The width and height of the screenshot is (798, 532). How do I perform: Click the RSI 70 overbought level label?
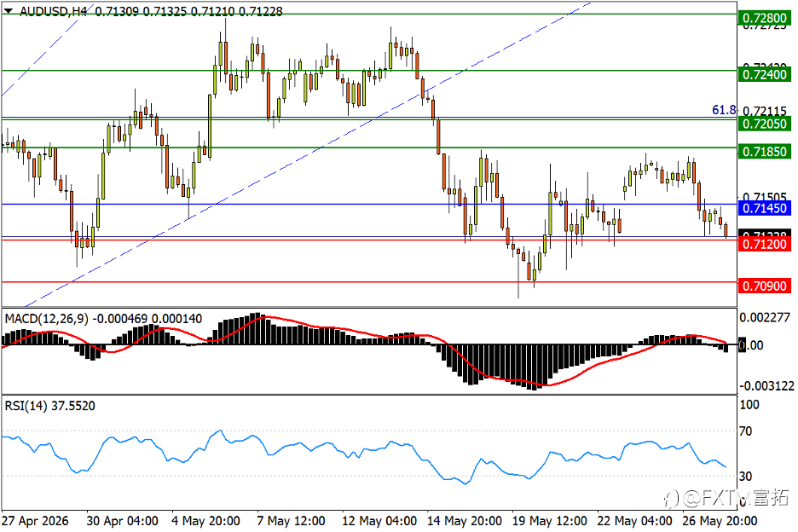point(746,431)
